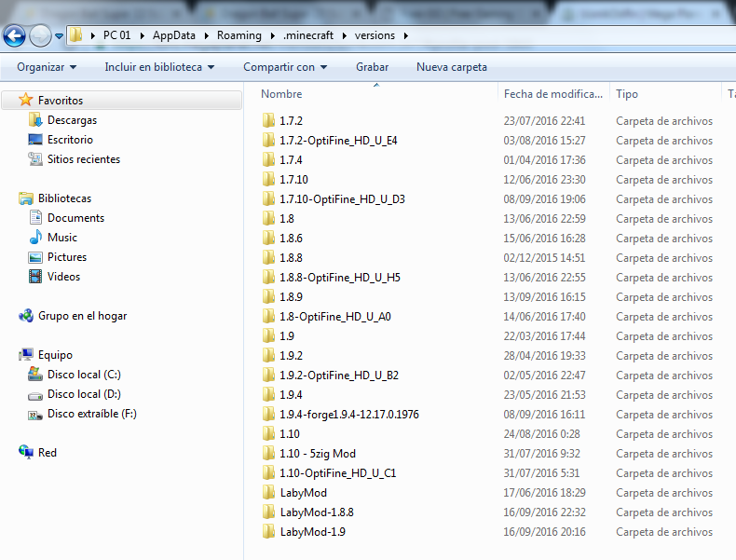Select the 1.8.6 folder
The height and width of the screenshot is (560, 736).
291,239
